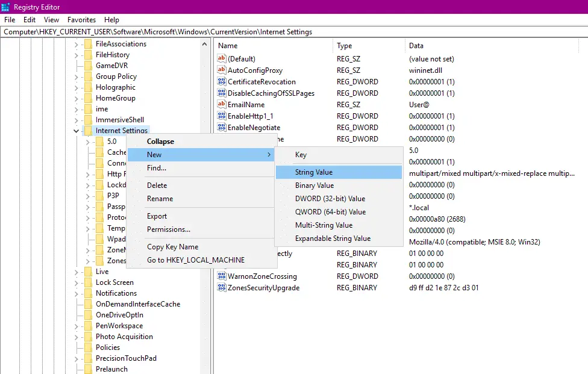Viewport: 588px width, 374px height.
Task: Click the EnableHttp1_1 DWORD icon
Action: (x=222, y=116)
